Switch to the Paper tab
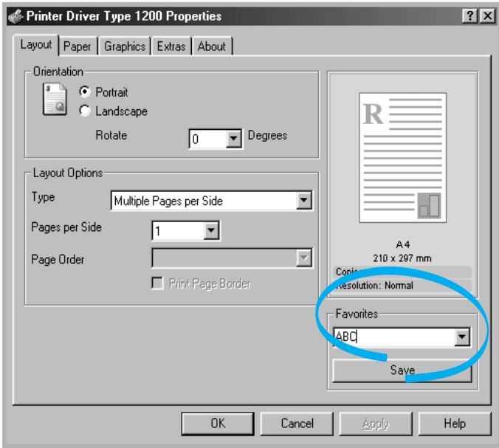Viewport: 499px width, 448px height. 78,46
